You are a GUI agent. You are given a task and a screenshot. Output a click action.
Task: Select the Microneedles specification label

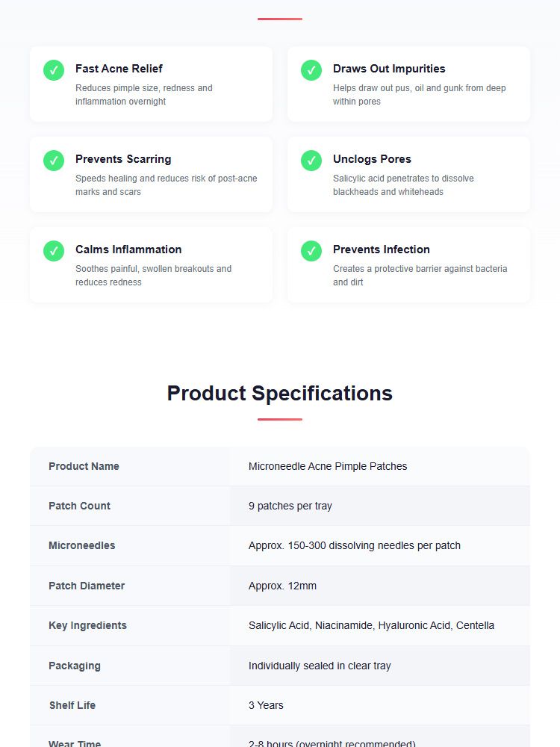(82, 545)
